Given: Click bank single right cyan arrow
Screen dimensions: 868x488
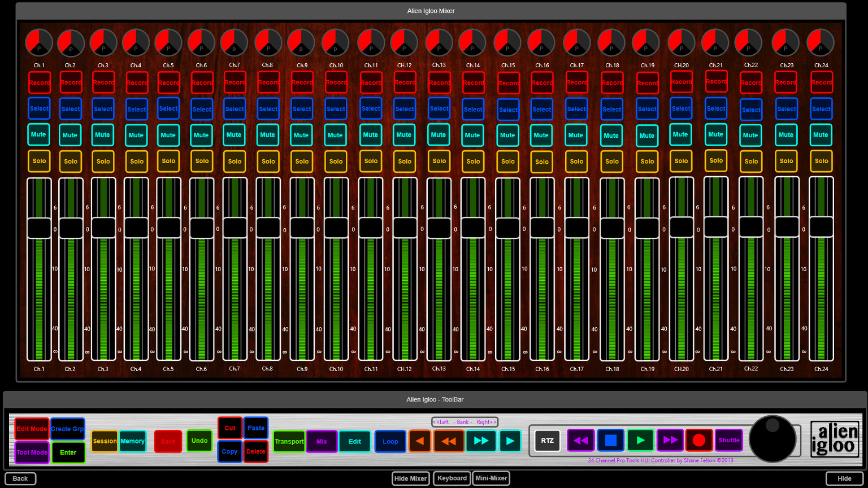Looking at the screenshot, I should 510,441.
